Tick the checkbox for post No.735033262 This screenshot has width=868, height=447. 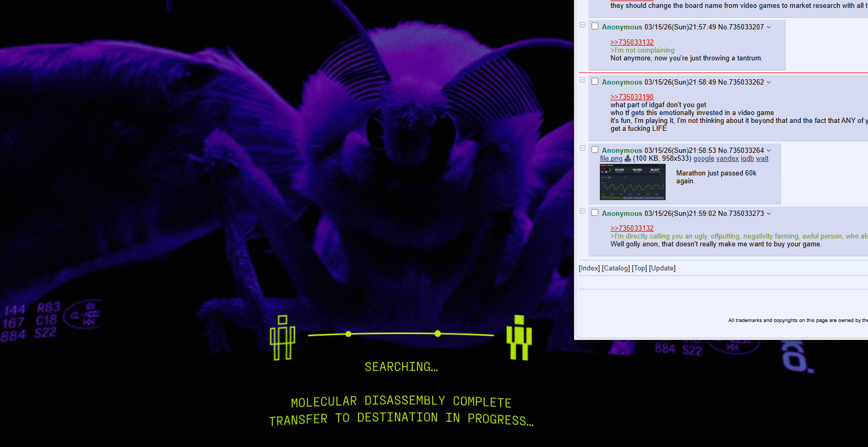coord(595,81)
